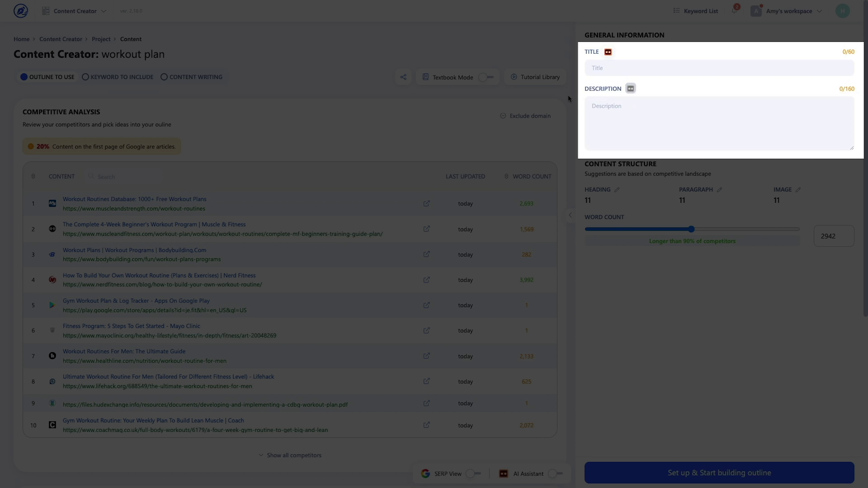Viewport: 868px width, 488px height.
Task: Select KEYWORD TO INCLUDE step
Action: click(118, 77)
